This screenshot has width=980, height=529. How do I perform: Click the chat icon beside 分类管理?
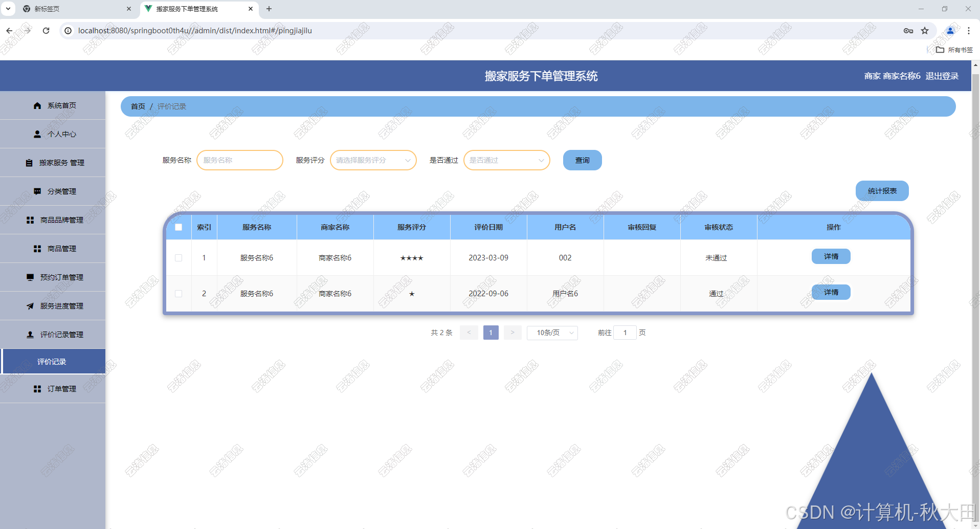coord(37,191)
